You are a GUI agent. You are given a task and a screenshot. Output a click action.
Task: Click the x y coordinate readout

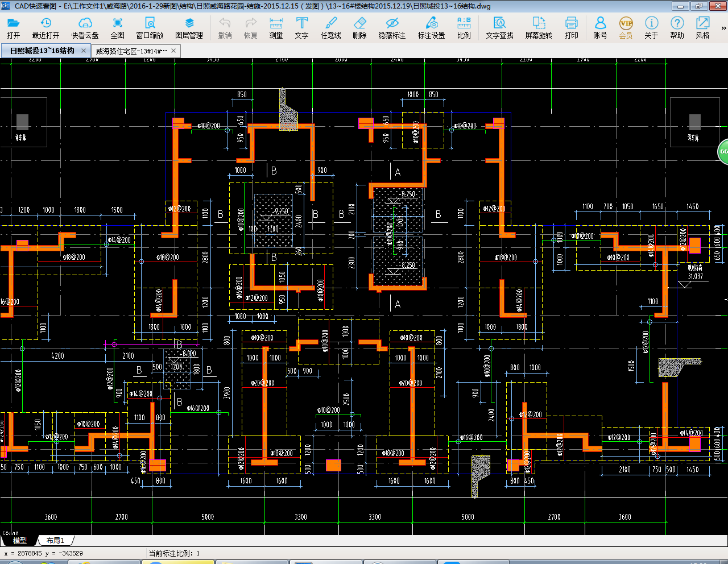click(x=43, y=553)
